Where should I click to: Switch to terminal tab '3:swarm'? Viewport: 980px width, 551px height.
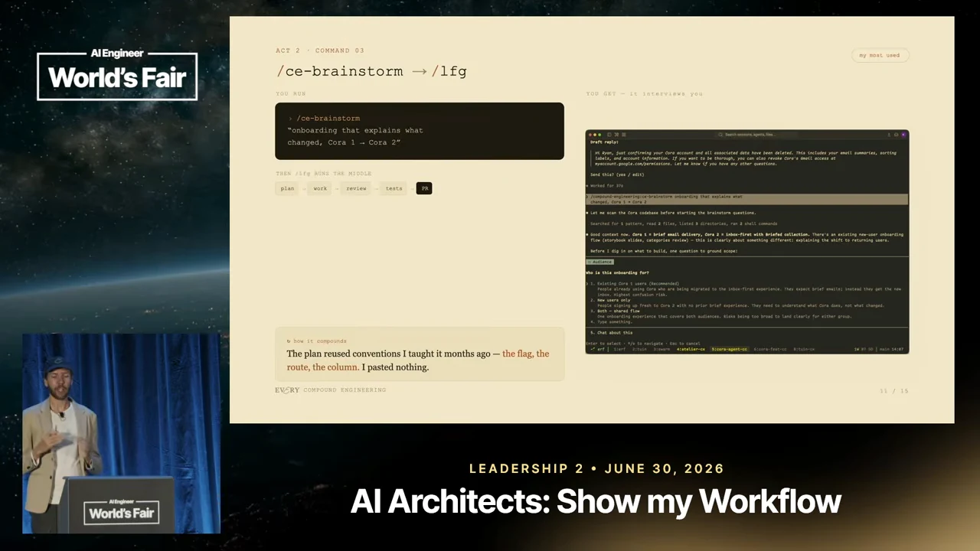(x=661, y=349)
